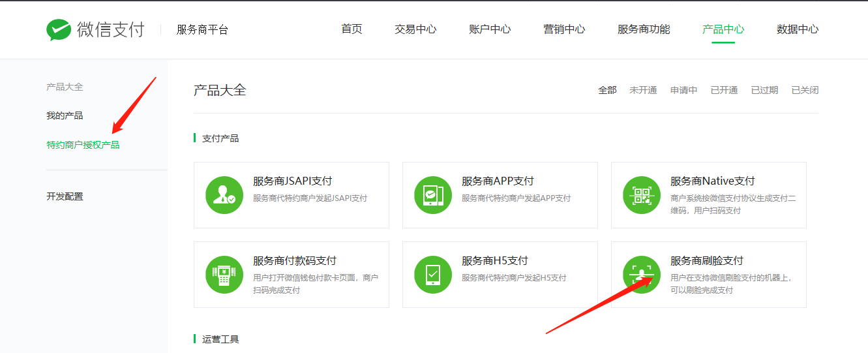Screen dimensions: 868x353
Task: Click the 商户系统按微信支付协议 description text
Action: 733,204
